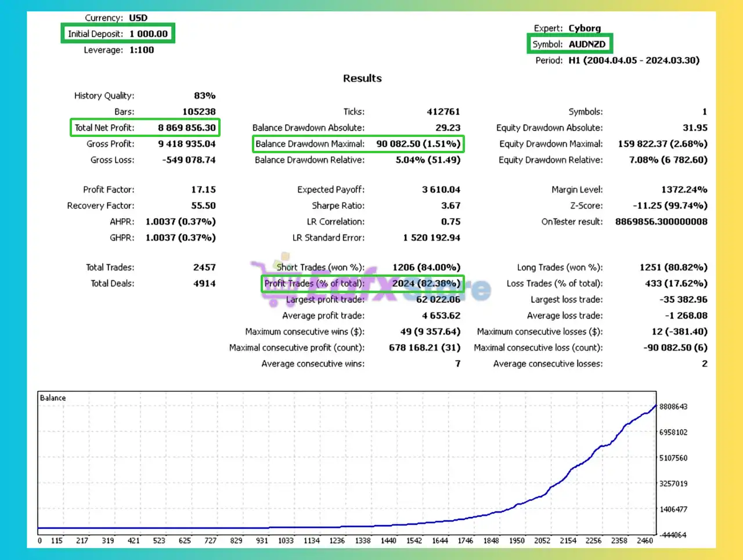Click the Balance label in the chart
743x560 pixels.
[x=53, y=398]
